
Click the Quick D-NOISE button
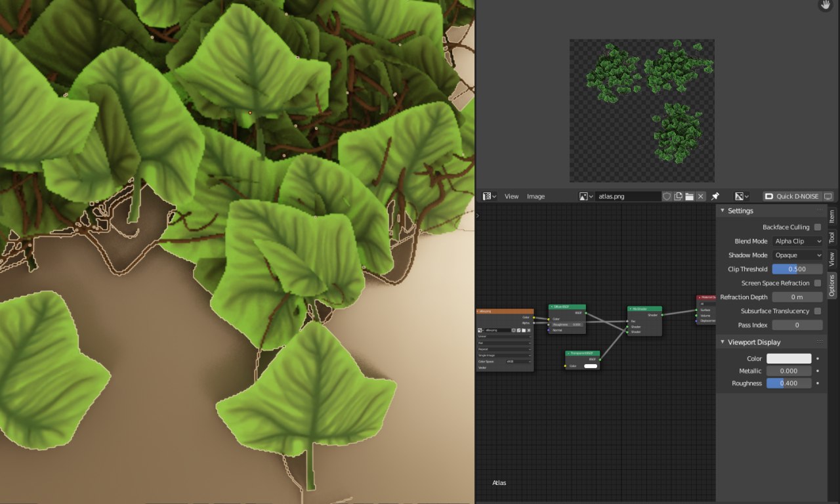[x=793, y=196]
